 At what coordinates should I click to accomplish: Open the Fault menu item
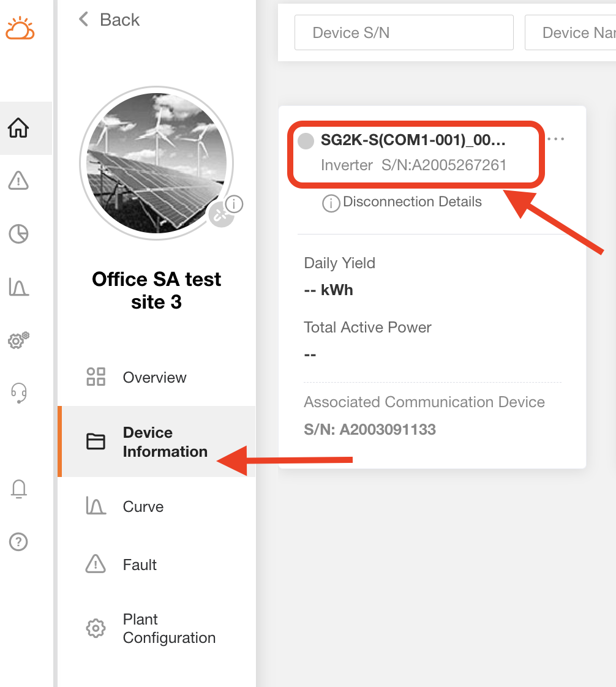140,565
